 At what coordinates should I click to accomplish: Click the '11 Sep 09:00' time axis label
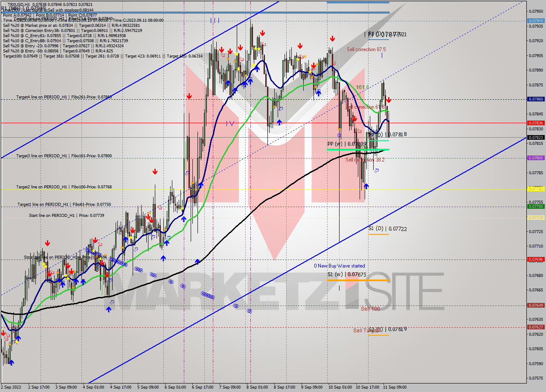[395, 387]
